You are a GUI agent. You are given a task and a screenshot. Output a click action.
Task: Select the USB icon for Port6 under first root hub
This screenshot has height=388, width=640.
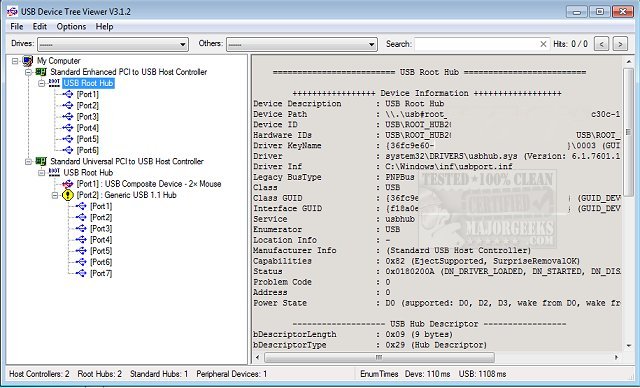point(68,150)
